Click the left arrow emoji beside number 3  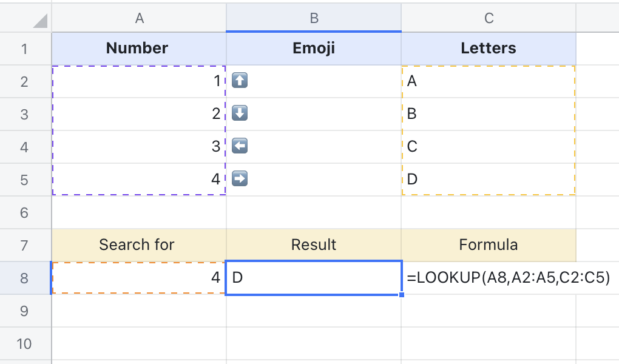click(x=239, y=146)
